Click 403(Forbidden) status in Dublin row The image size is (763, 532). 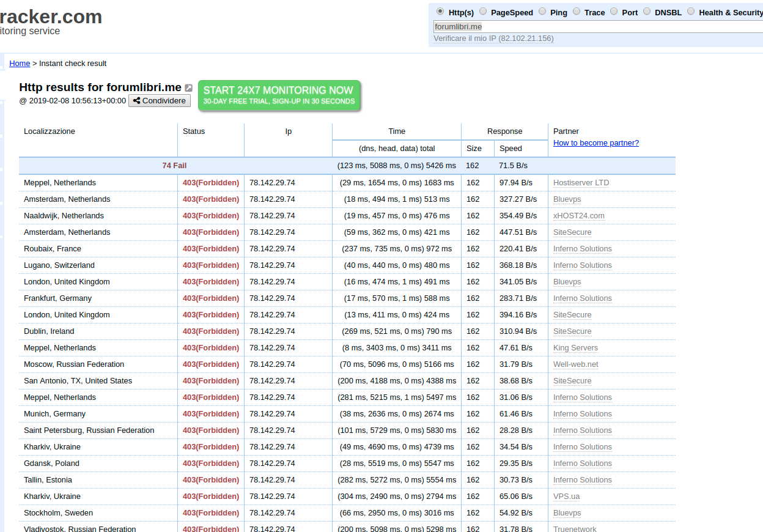211,331
